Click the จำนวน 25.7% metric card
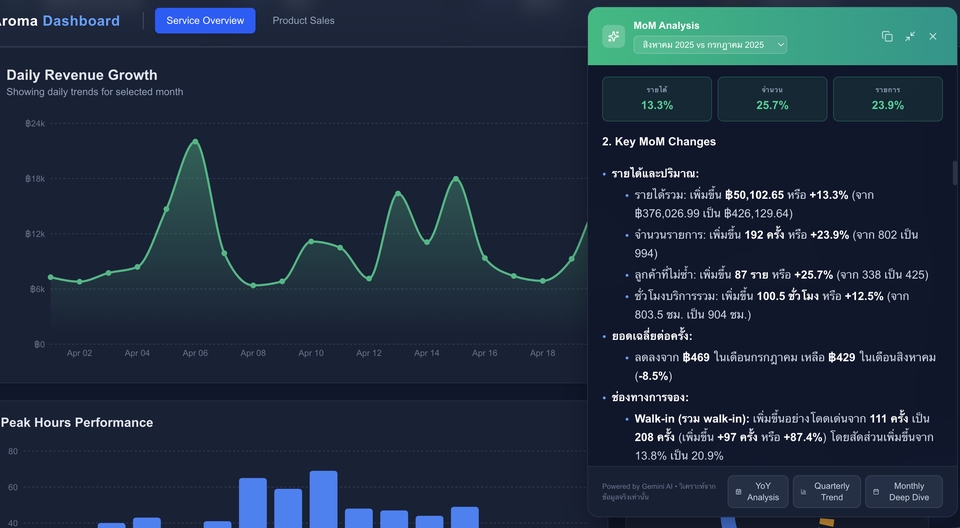 [x=772, y=99]
